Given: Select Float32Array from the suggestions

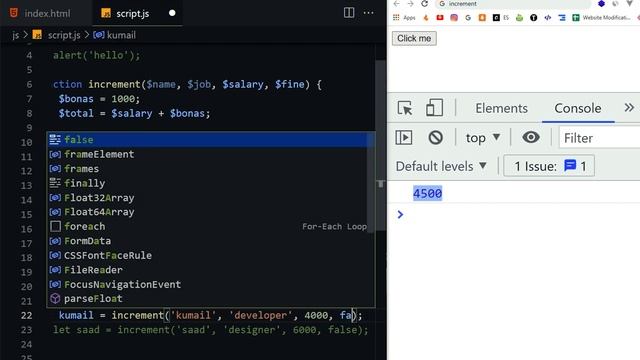Looking at the screenshot, I should tap(207, 198).
